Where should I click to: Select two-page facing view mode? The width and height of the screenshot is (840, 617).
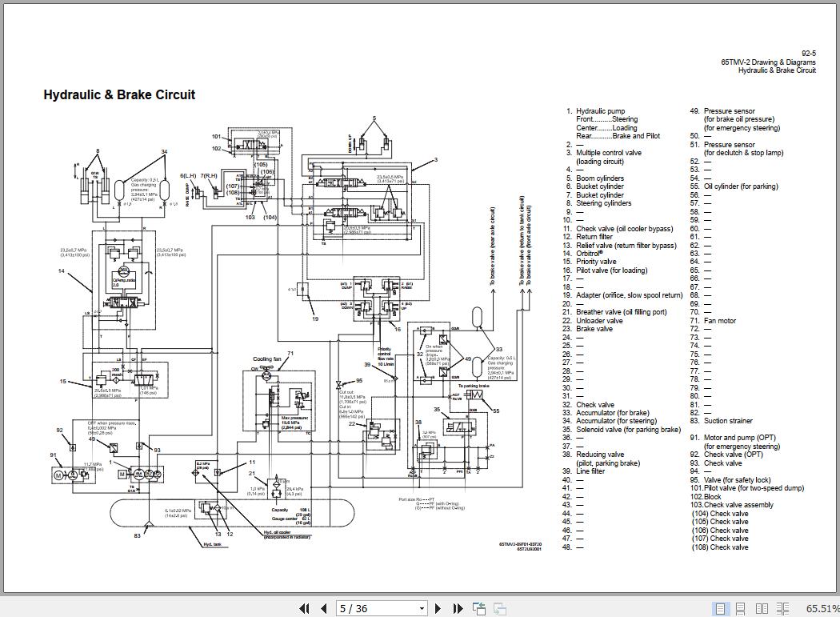point(762,608)
